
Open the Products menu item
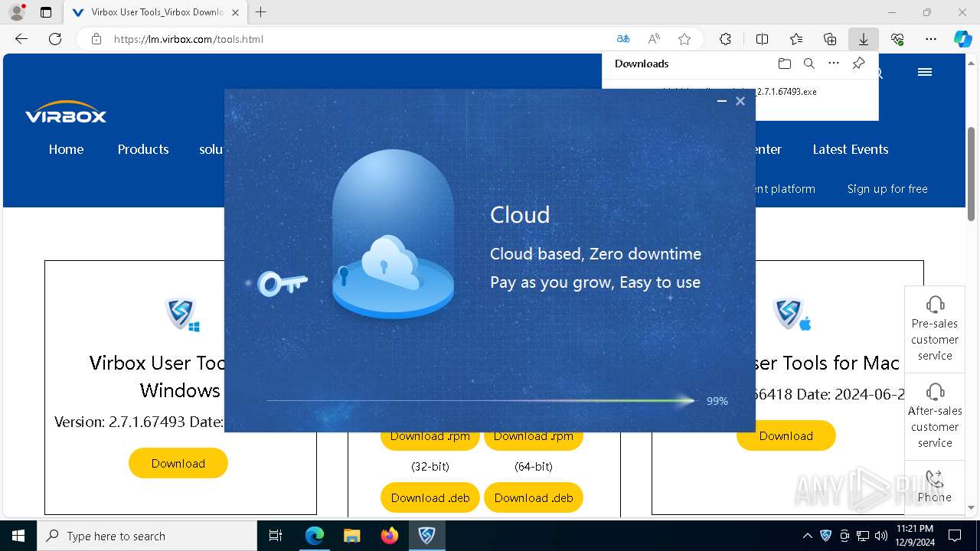click(143, 149)
